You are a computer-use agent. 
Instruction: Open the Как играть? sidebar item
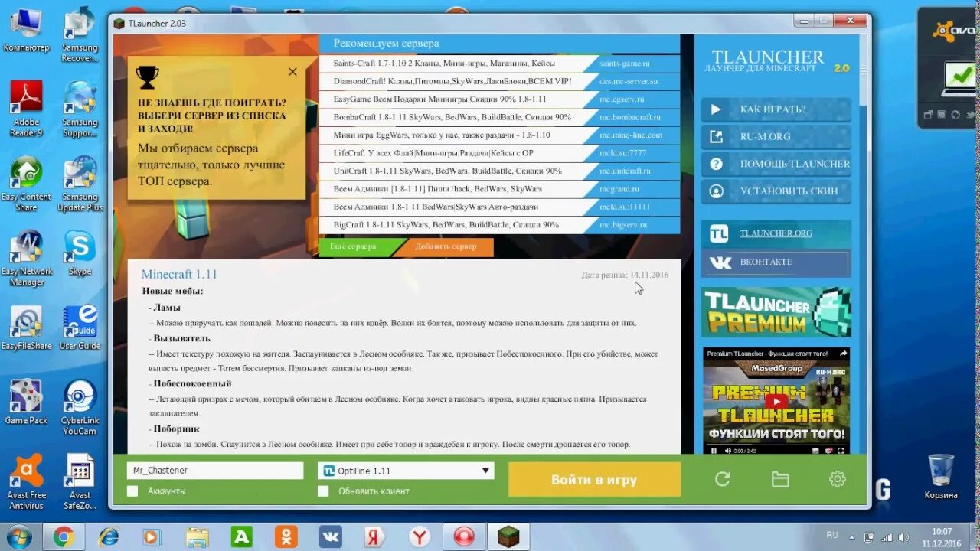tap(776, 109)
